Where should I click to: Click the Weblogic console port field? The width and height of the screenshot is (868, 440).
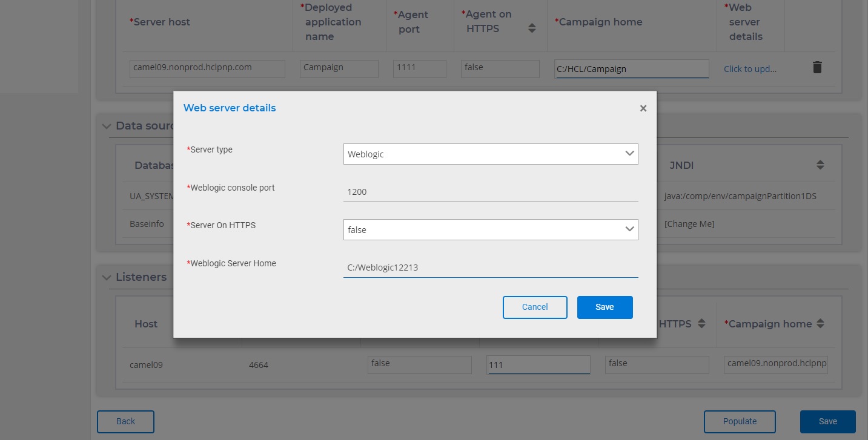[x=490, y=192]
